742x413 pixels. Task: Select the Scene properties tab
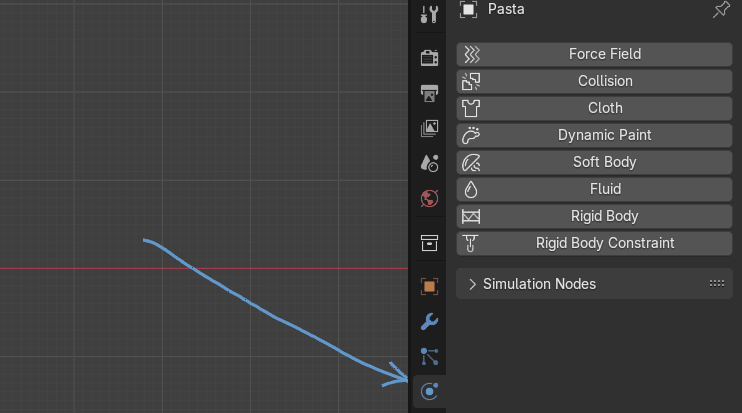pyautogui.click(x=429, y=162)
